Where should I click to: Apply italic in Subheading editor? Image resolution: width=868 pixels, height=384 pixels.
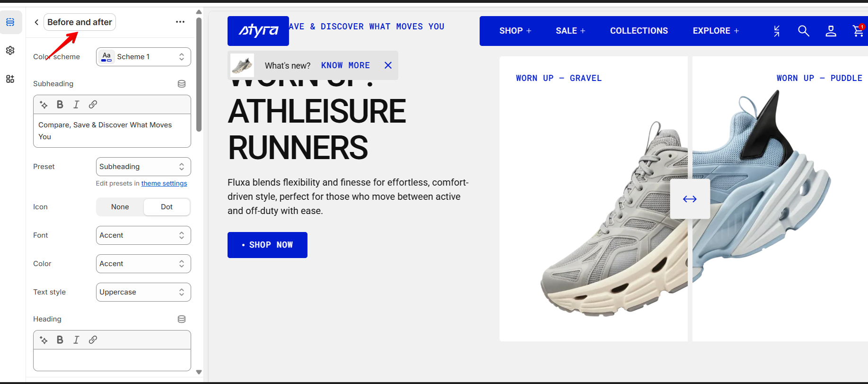(x=76, y=105)
